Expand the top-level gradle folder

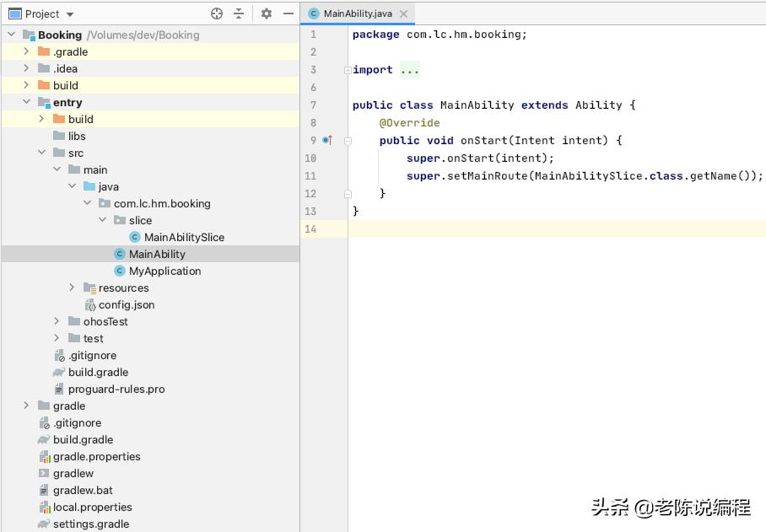pos(26,406)
